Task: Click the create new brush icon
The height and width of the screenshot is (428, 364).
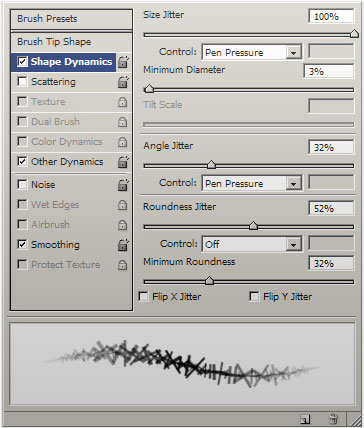Action: (x=305, y=419)
